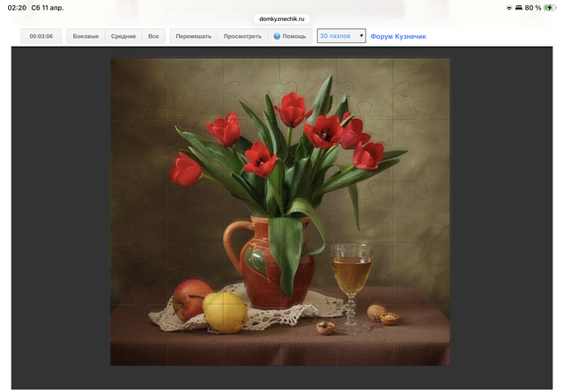Click the yellow apple puzzle piece

[x=225, y=313]
